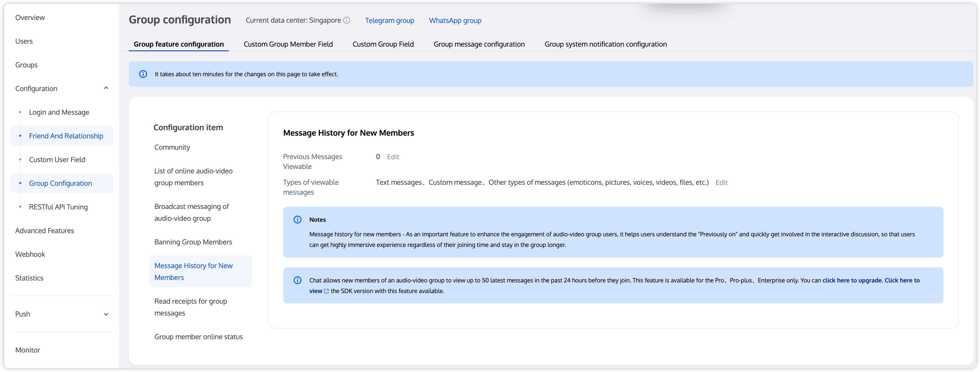Click info icon in the Notes box

(x=298, y=220)
